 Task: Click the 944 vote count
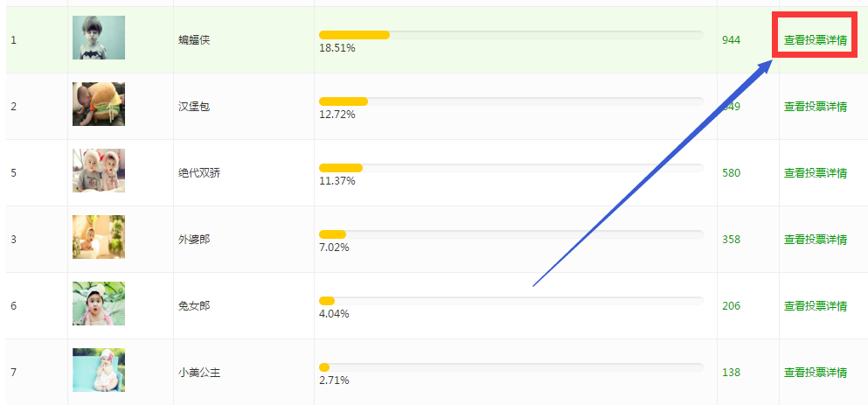click(731, 40)
